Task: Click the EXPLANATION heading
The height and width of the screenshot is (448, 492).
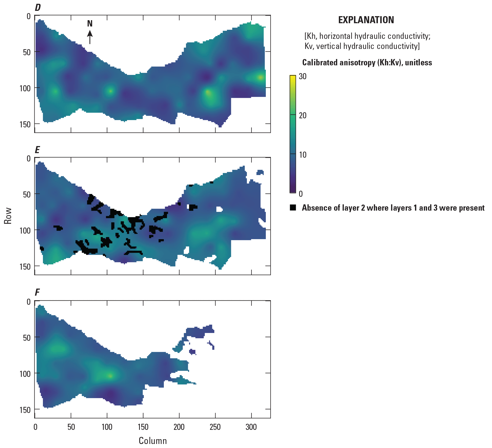Action: pyautogui.click(x=366, y=20)
